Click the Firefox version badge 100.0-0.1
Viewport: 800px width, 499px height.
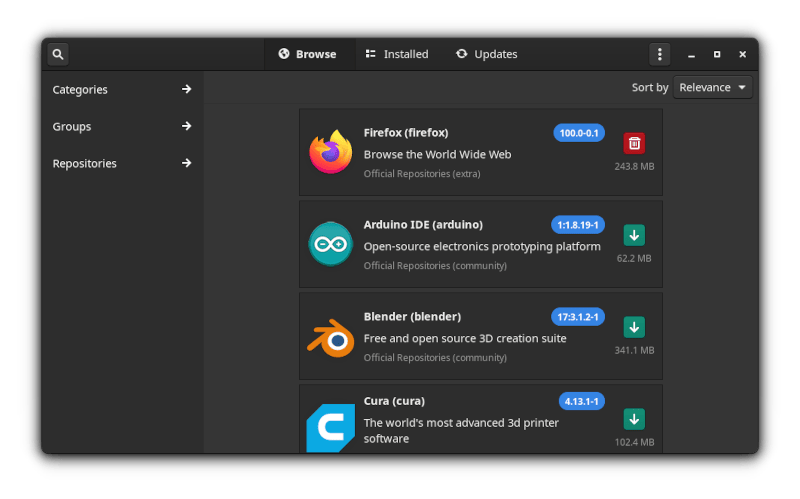tap(579, 133)
